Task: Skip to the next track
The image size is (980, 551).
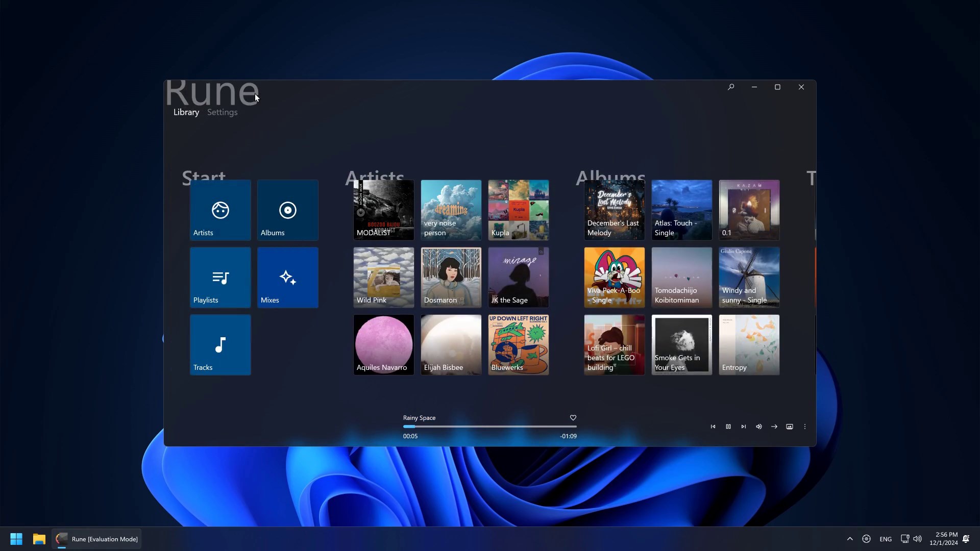Action: coord(744,427)
